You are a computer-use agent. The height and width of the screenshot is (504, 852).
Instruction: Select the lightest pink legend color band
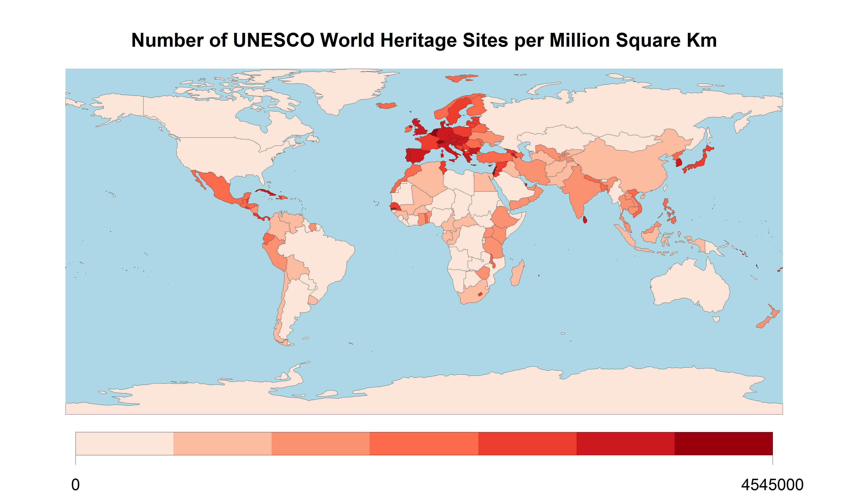124,444
